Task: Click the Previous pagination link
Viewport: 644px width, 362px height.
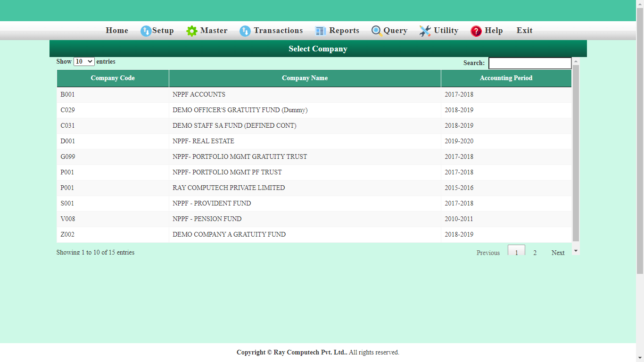Action: point(488,253)
